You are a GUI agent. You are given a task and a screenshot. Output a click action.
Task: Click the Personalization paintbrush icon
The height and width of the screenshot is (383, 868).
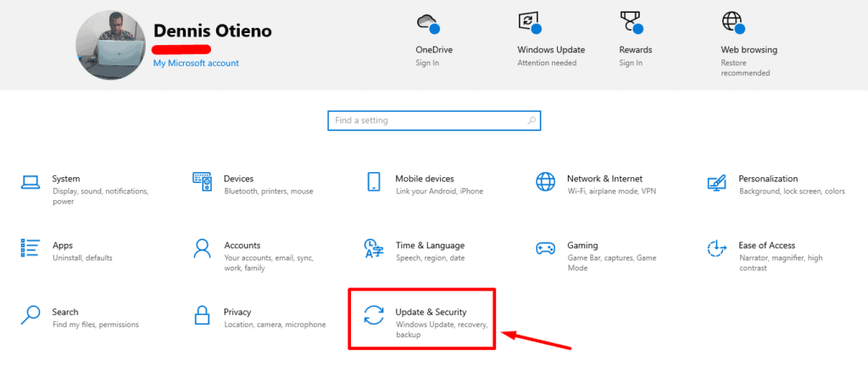pos(716,182)
